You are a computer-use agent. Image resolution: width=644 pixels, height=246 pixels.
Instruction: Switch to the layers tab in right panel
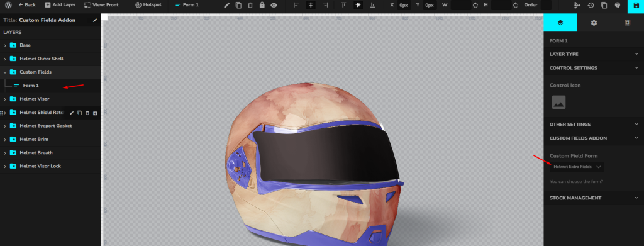(560, 23)
